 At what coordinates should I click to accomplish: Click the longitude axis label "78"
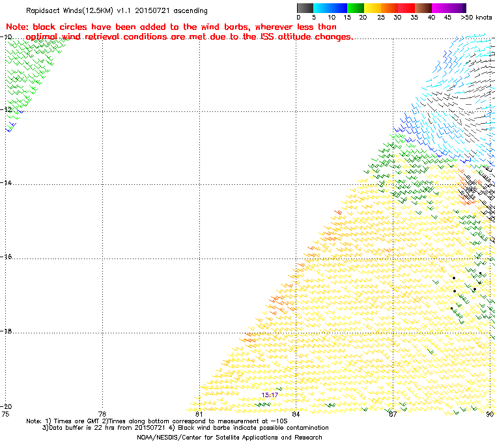tap(102, 414)
